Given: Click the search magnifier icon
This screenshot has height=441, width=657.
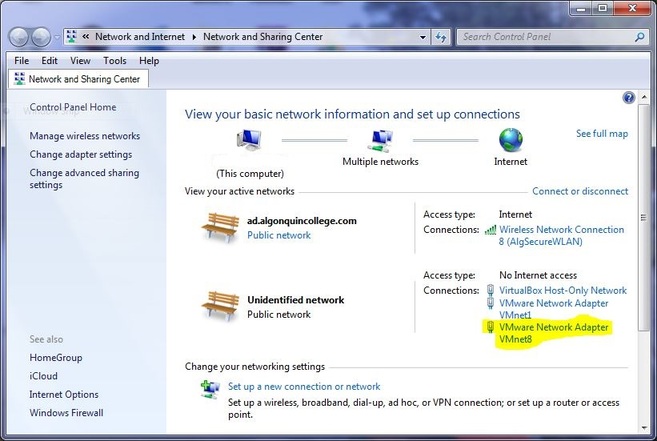Looking at the screenshot, I should click(x=641, y=37).
